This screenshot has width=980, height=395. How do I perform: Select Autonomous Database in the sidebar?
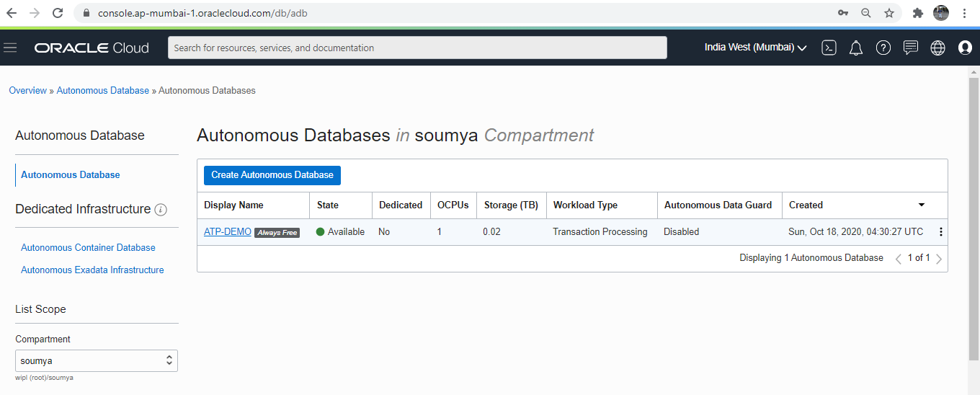(x=71, y=174)
